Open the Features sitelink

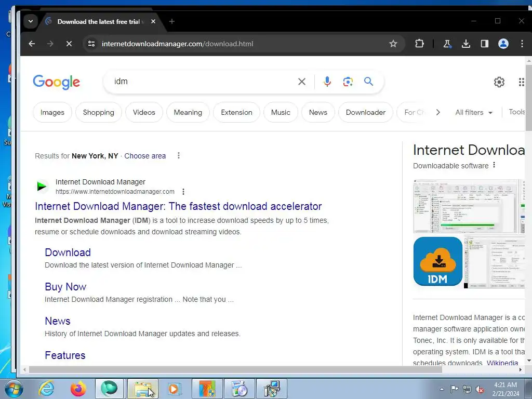point(65,355)
